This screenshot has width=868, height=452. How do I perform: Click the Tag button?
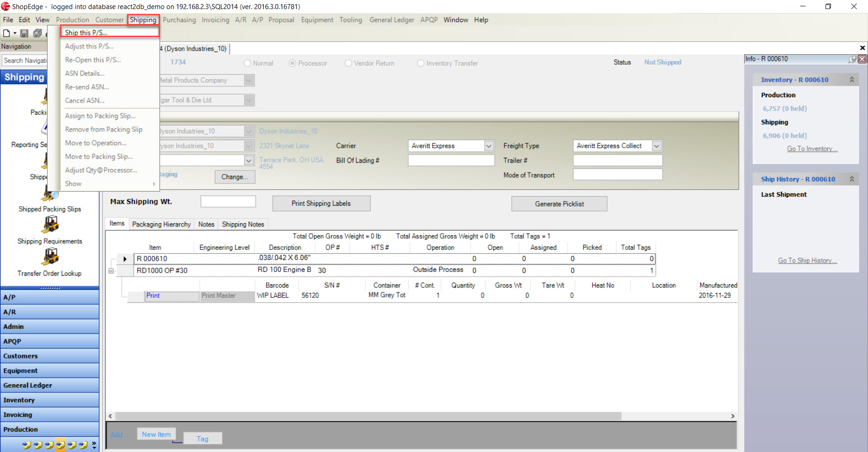(203, 439)
